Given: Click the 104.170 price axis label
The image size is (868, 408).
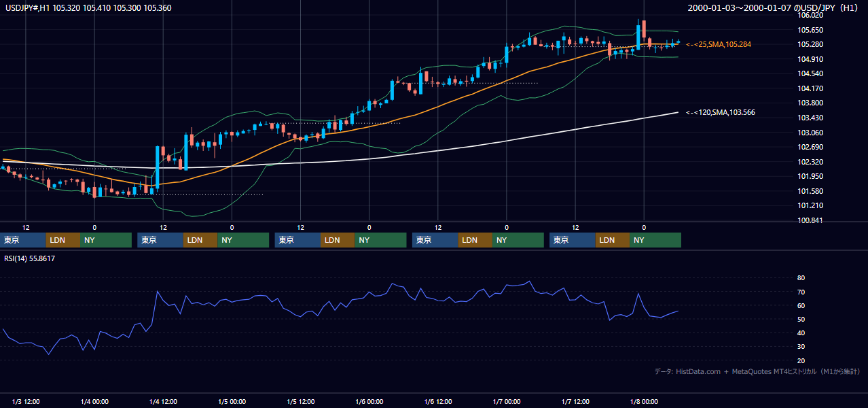Looking at the screenshot, I should (811, 88).
